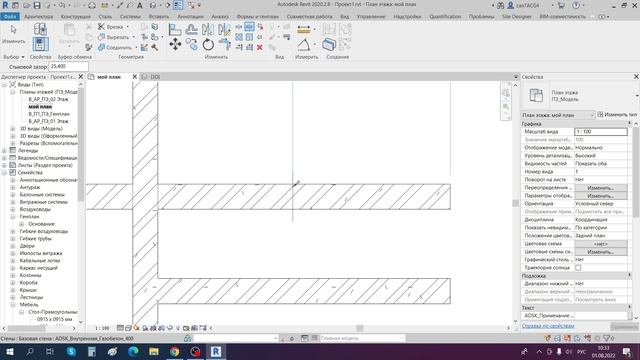Select the В_АР_ПЭ_02 Этаж view in browser
The image size is (640, 360).
coord(48,99)
